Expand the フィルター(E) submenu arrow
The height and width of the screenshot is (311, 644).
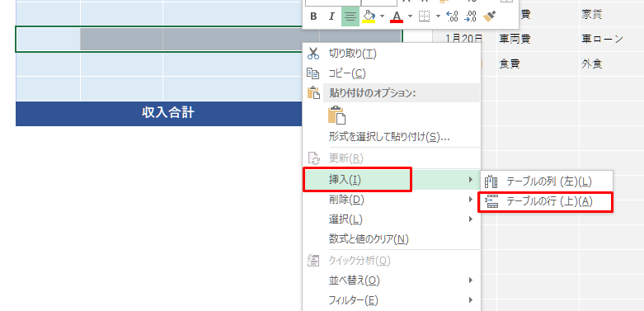pos(471,300)
